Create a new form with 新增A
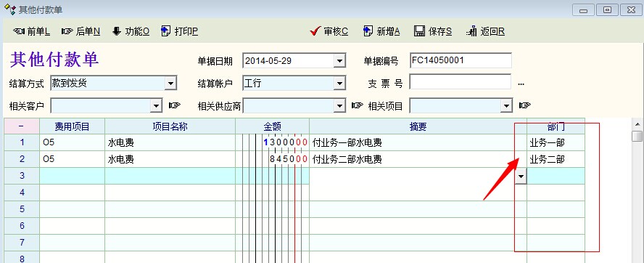The height and width of the screenshot is (263, 644). 381,31
